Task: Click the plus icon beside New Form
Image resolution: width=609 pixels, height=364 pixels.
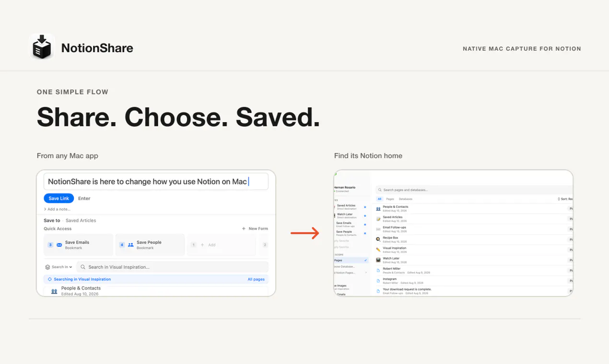Action: coord(244,228)
